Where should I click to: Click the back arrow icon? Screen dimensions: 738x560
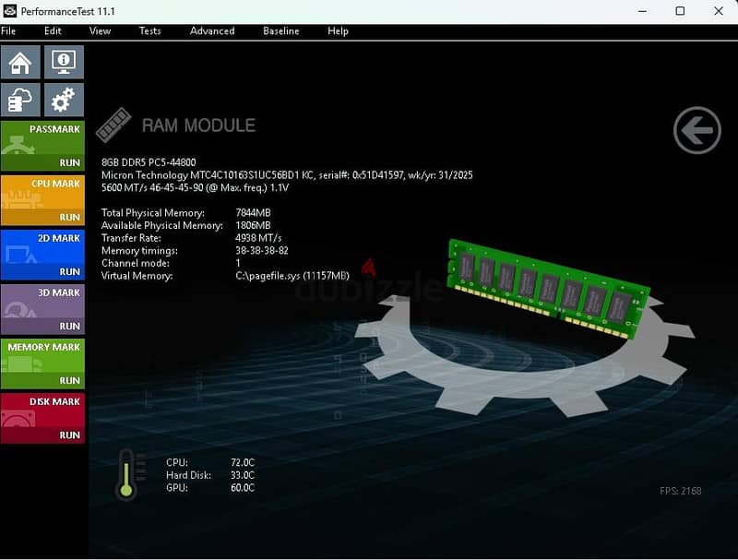[x=697, y=130]
